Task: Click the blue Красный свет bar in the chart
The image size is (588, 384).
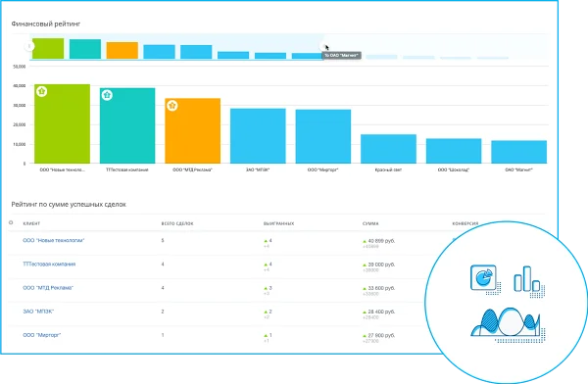Action: click(x=388, y=149)
